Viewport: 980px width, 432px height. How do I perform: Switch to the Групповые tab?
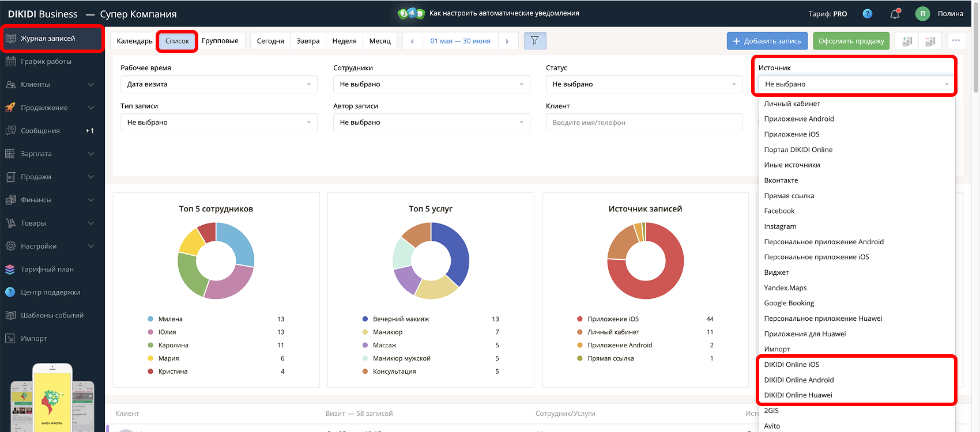(x=220, y=41)
